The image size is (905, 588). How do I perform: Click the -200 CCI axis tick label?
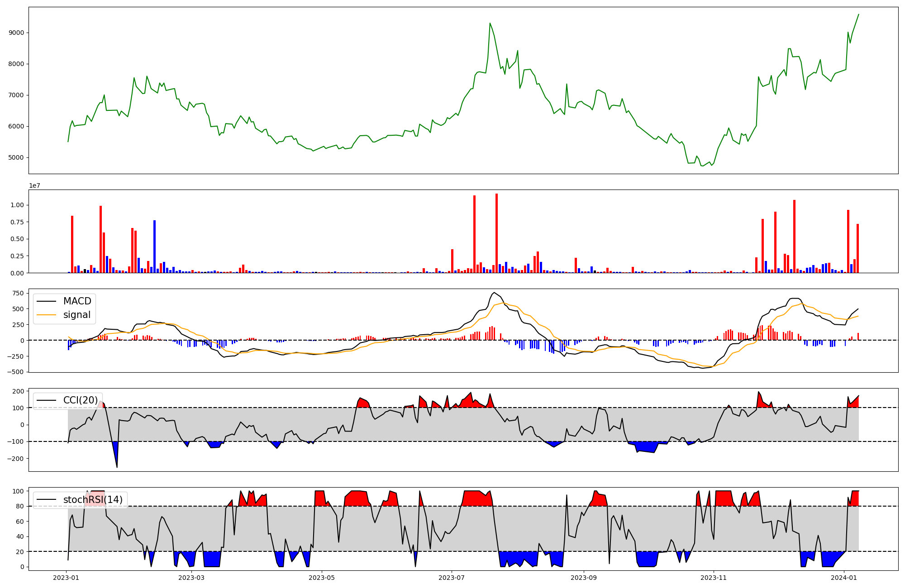click(15, 459)
